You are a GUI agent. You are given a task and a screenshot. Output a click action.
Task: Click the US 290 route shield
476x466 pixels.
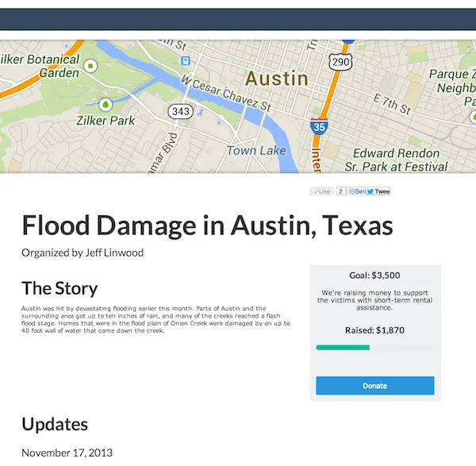pos(340,62)
